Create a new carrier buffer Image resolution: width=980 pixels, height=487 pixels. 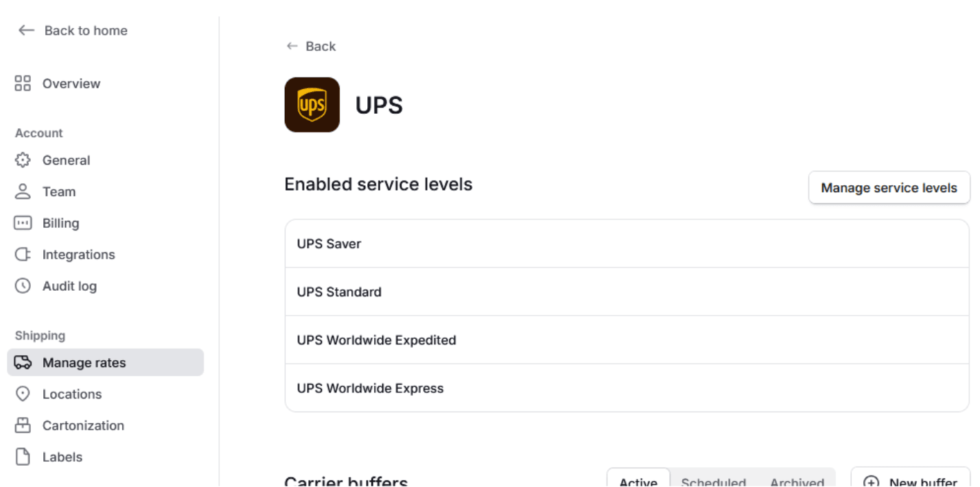tap(910, 480)
